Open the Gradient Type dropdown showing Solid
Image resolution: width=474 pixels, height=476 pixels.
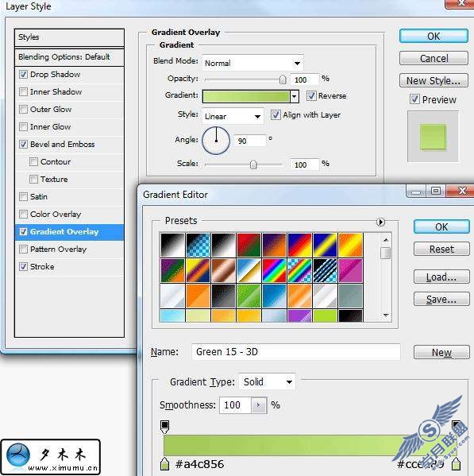click(x=268, y=382)
